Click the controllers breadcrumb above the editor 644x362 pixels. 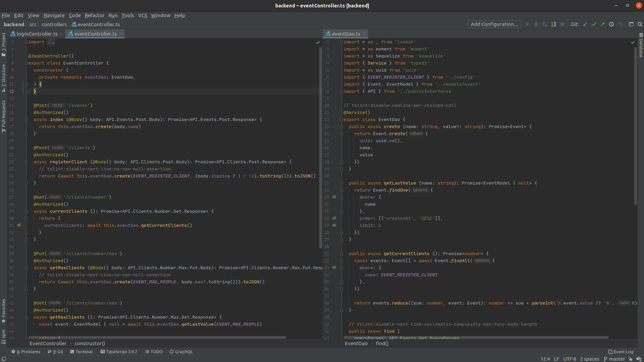54,24
